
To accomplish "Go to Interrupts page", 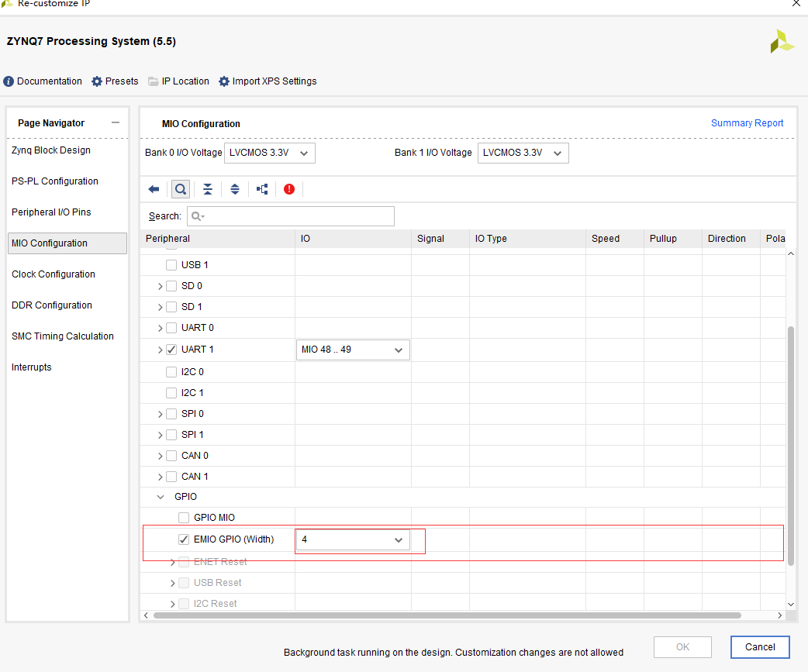I will point(32,367).
